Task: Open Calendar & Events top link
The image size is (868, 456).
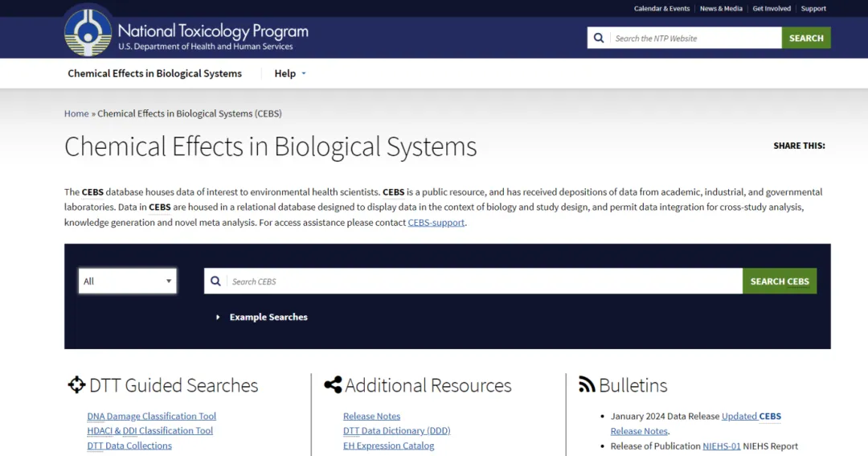Action: pos(661,8)
